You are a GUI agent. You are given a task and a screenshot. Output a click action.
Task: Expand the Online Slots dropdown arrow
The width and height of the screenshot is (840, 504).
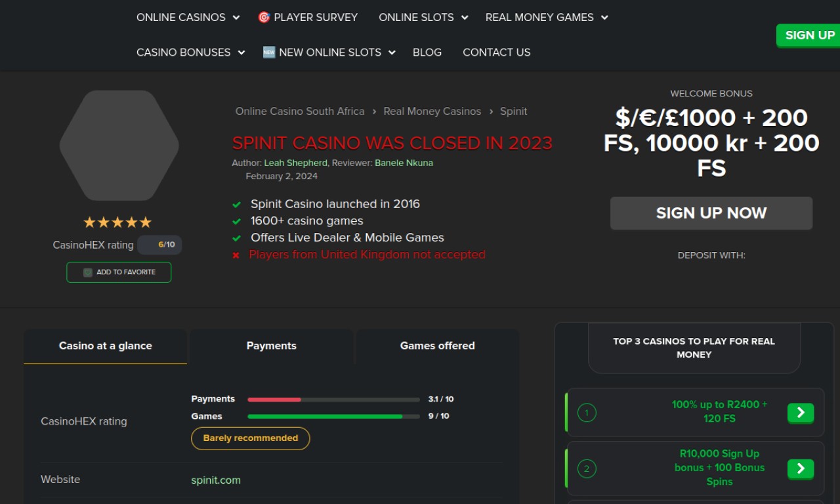click(465, 18)
